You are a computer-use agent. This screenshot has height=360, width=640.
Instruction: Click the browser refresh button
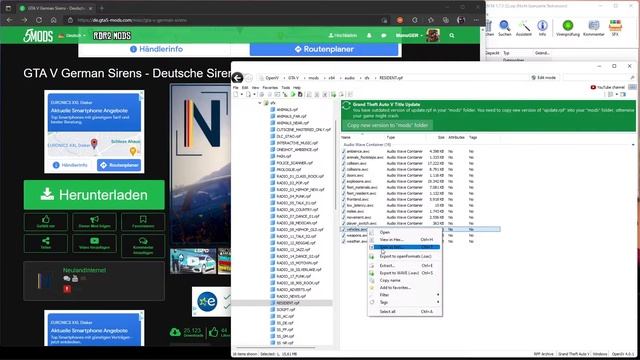click(x=39, y=20)
